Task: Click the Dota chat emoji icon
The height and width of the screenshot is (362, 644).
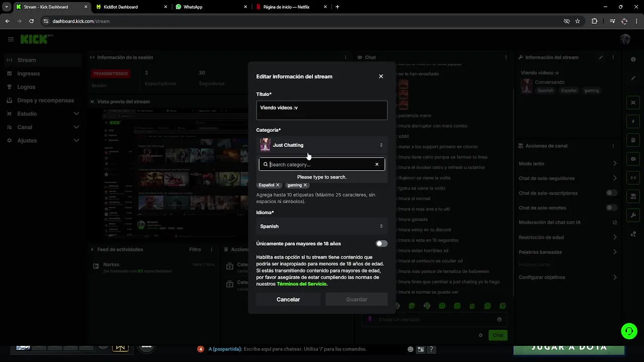Action: 411,349
